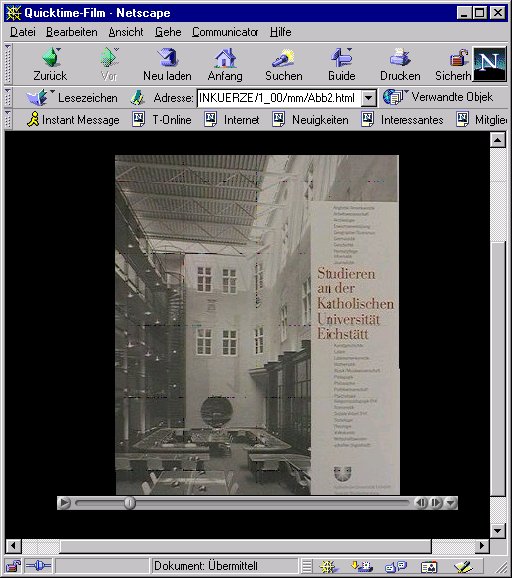Open the Communicator menu
The width and height of the screenshot is (512, 578).
pyautogui.click(x=225, y=32)
